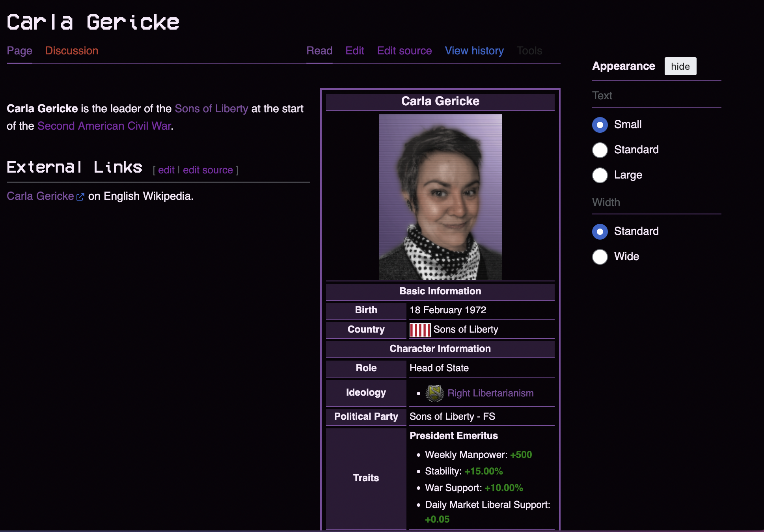Click the Sons of Liberty flag icon
Viewport: 764px width, 532px height.
420,330
